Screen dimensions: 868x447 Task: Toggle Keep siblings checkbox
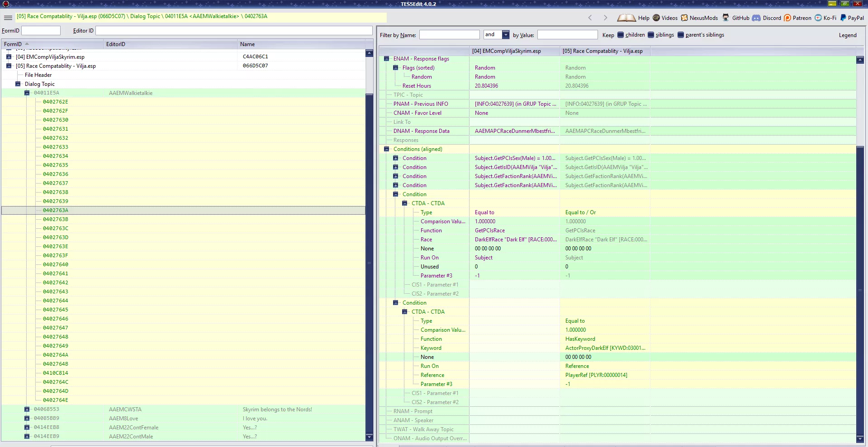[651, 35]
